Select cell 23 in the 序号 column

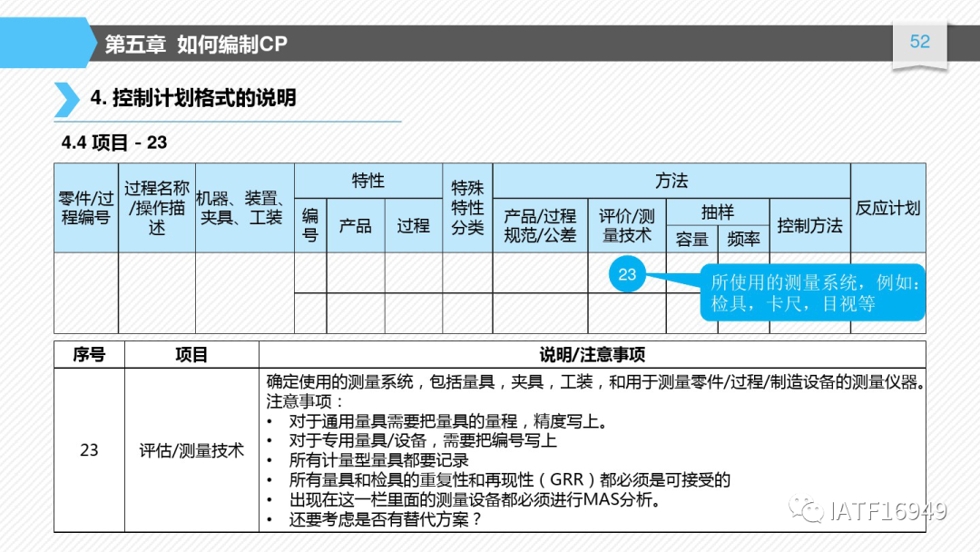(89, 450)
